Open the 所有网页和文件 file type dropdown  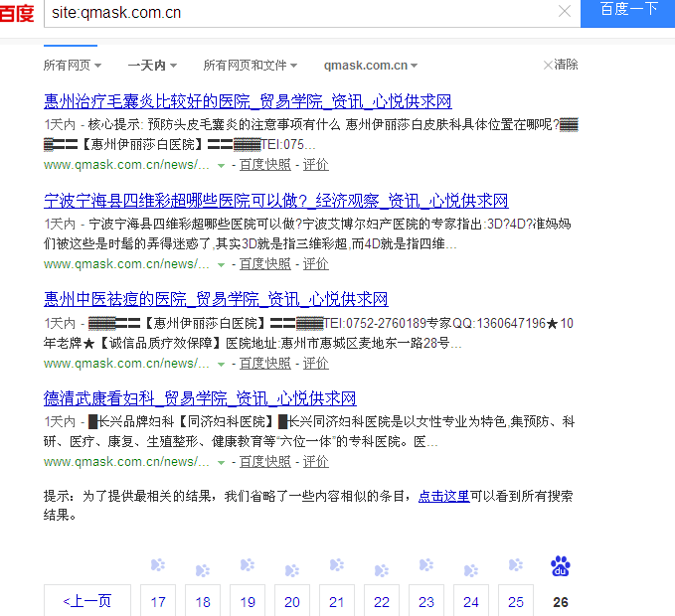point(251,65)
